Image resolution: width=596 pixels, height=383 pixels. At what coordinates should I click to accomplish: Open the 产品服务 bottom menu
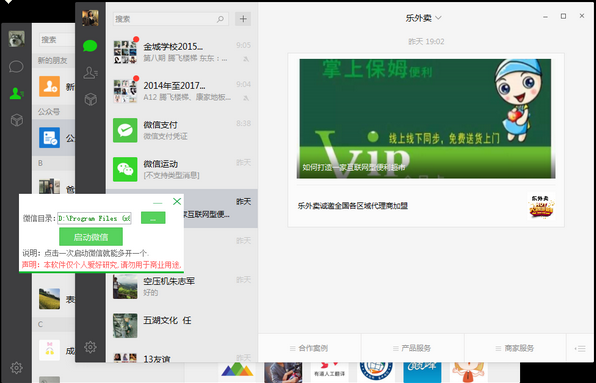point(412,348)
